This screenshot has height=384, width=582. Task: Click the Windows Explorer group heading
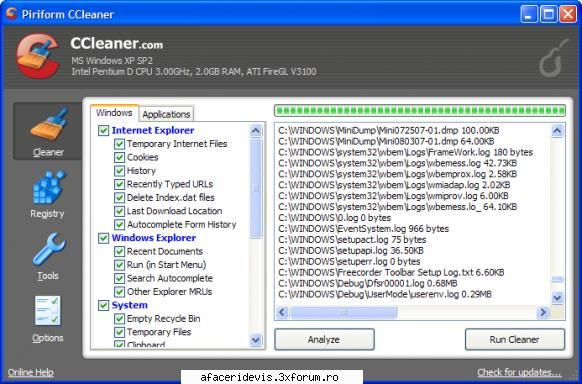click(154, 238)
